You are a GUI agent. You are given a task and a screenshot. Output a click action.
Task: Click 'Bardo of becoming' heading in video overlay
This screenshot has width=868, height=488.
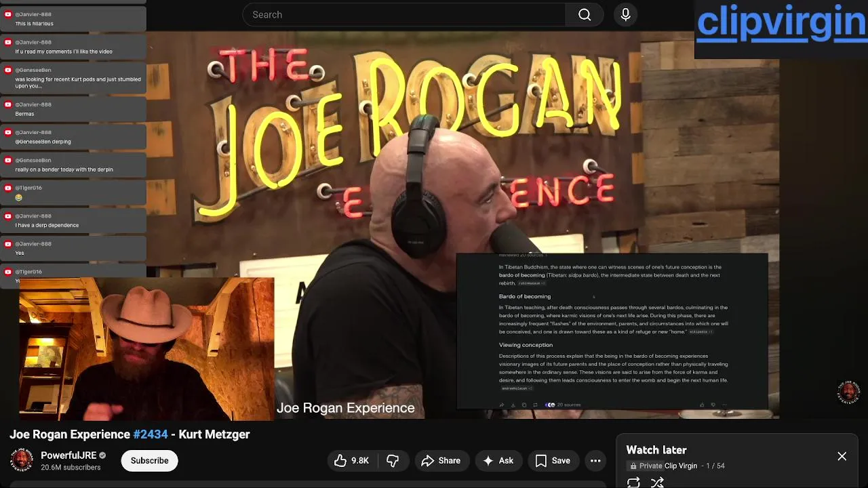[x=525, y=296]
